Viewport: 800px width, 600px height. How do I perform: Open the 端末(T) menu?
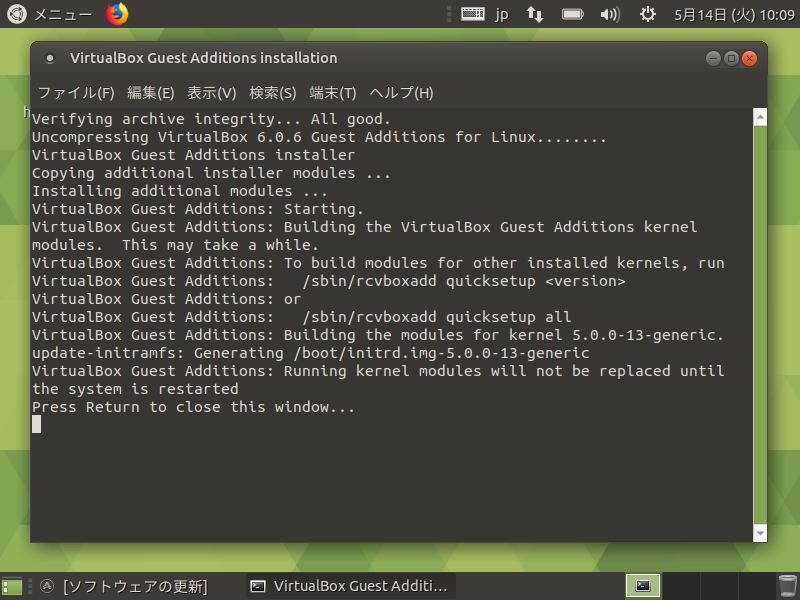333,93
